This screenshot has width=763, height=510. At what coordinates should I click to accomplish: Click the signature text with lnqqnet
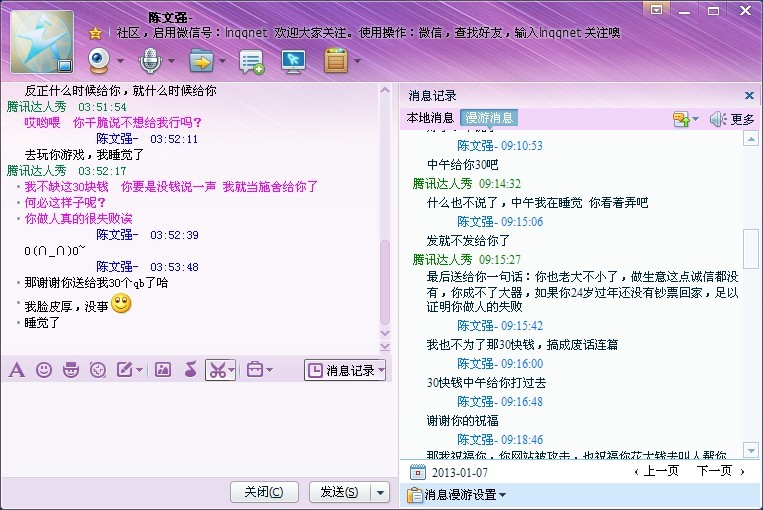368,33
